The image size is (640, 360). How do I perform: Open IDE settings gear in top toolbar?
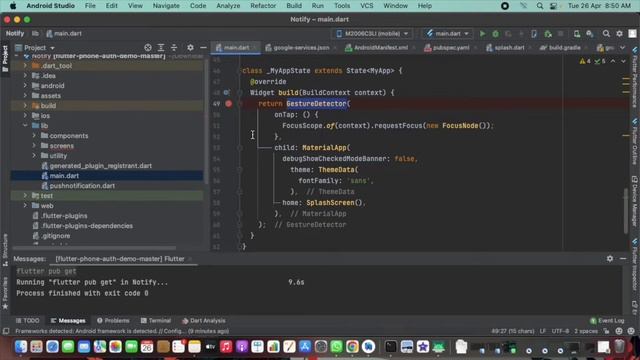tap(619, 34)
